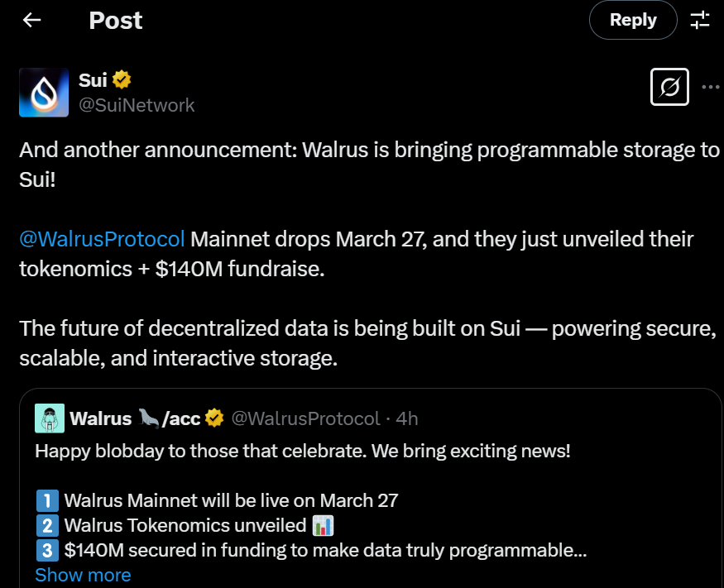Click the bar chart emoji

(323, 525)
